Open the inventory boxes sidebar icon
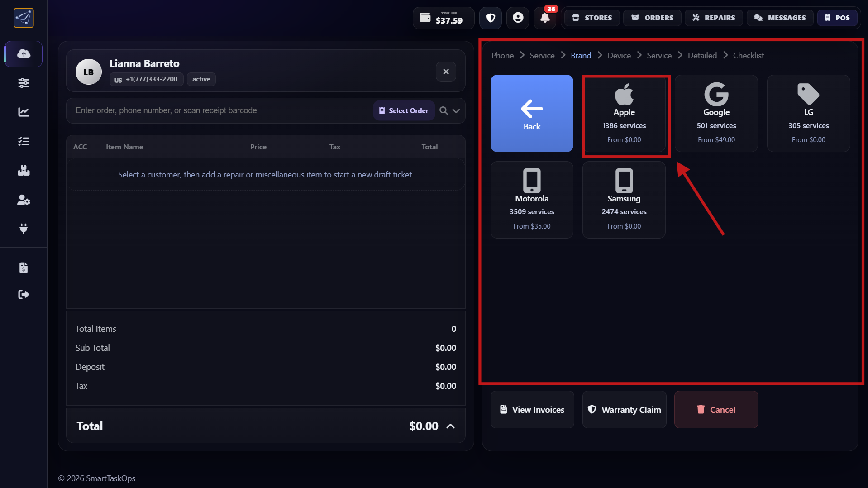This screenshot has height=488, width=868. point(24,171)
